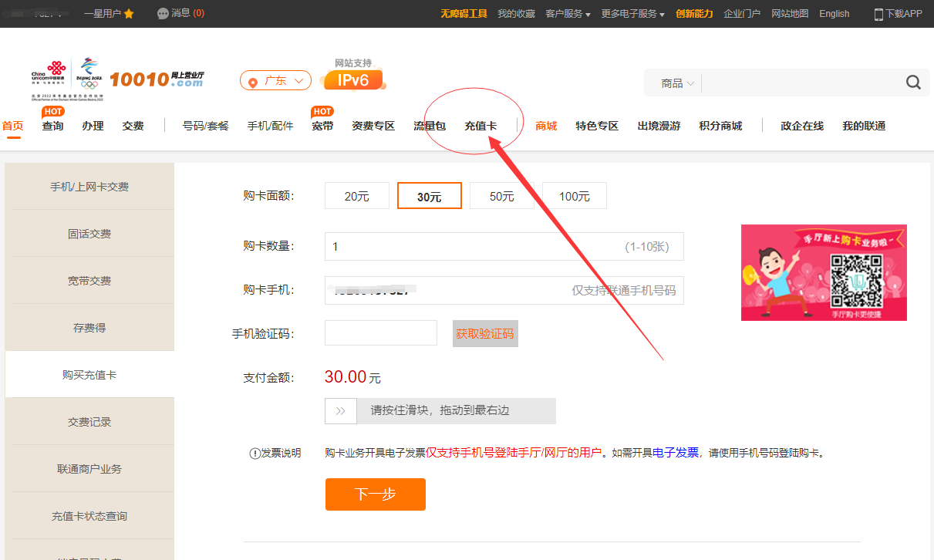Expand the 更多电子服务 menu
Screen dimensions: 934x560
632,14
